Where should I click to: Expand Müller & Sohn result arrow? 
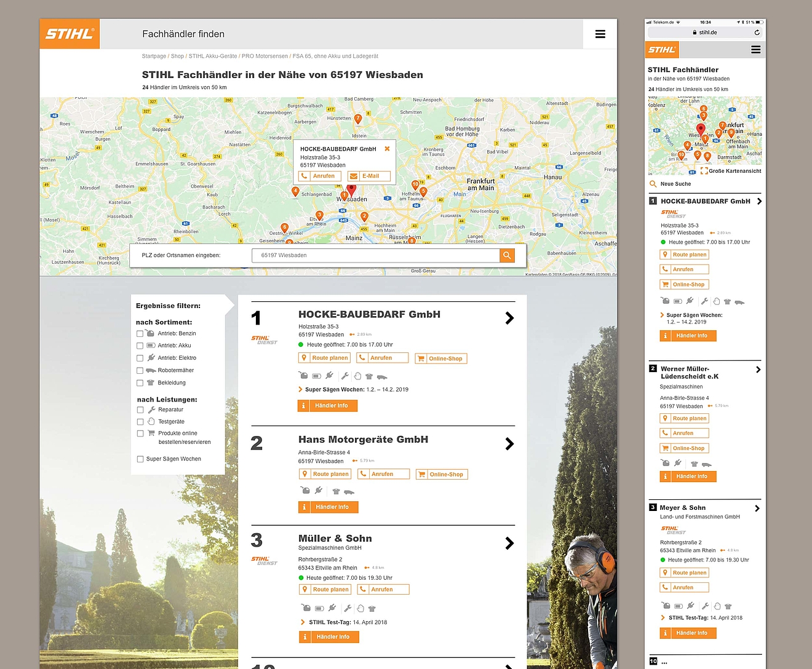click(x=509, y=544)
